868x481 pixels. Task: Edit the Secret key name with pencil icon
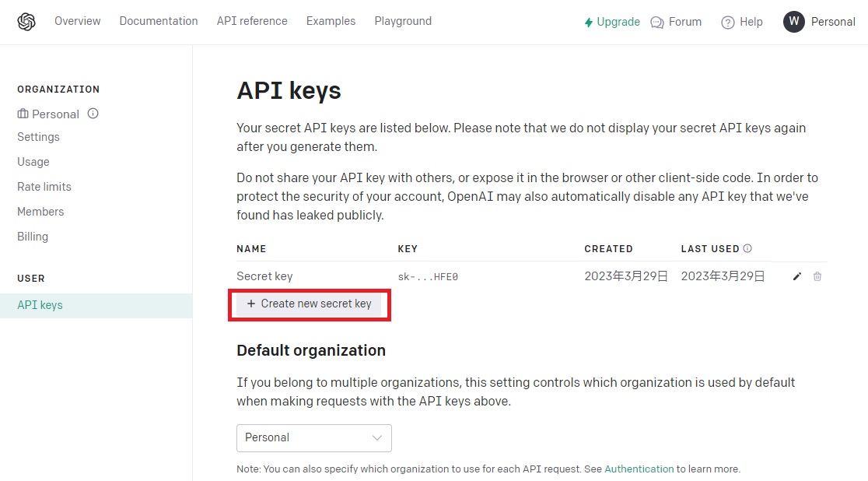(796, 276)
